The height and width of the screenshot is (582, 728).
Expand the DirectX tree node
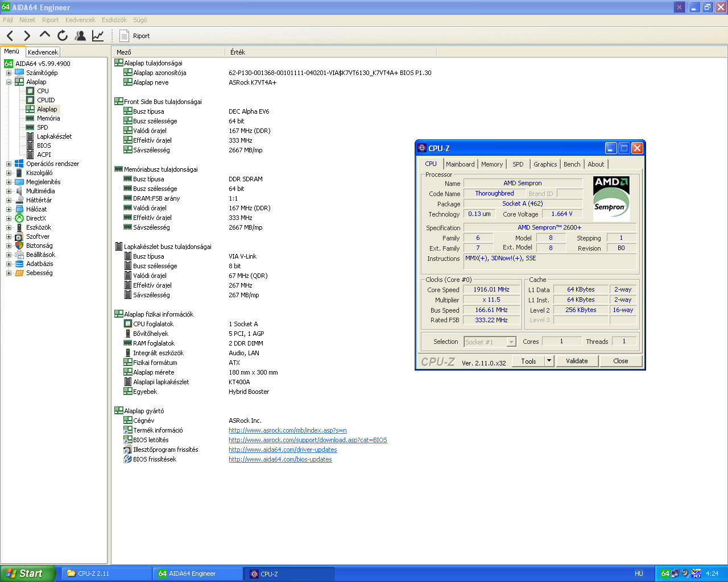[9, 218]
